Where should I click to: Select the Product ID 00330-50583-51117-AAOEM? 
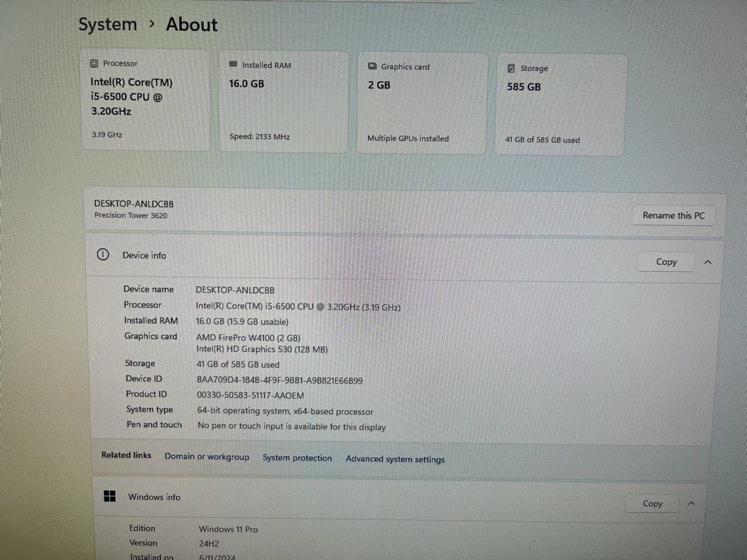[250, 395]
